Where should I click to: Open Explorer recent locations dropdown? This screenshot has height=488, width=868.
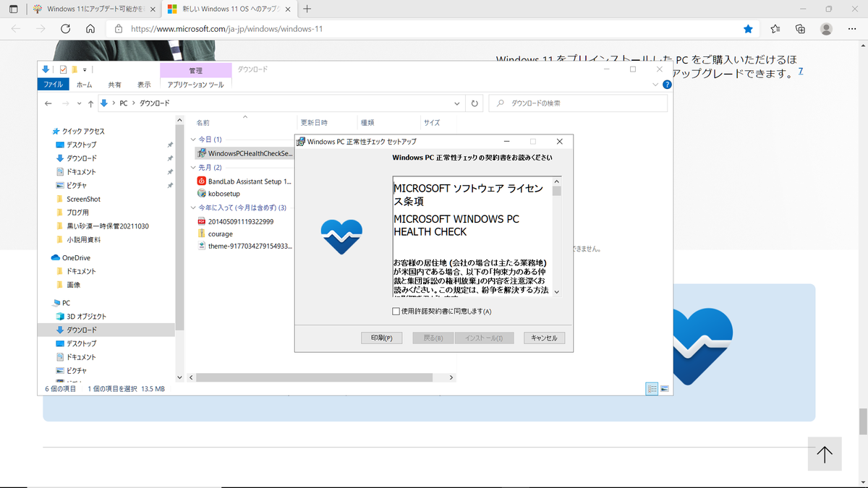tap(78, 103)
